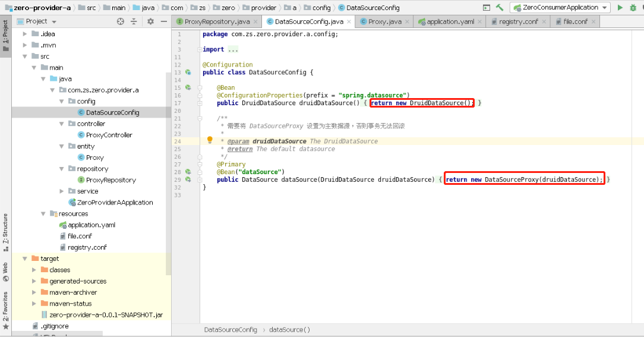Switch to registry.conf tab
The image size is (644, 337).
pos(518,21)
